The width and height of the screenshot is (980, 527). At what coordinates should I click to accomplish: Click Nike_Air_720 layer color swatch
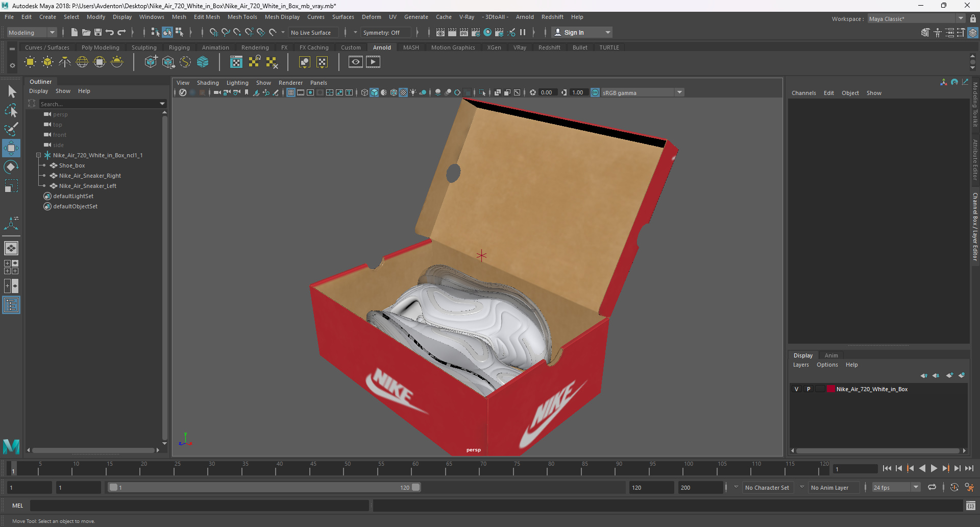tap(830, 389)
